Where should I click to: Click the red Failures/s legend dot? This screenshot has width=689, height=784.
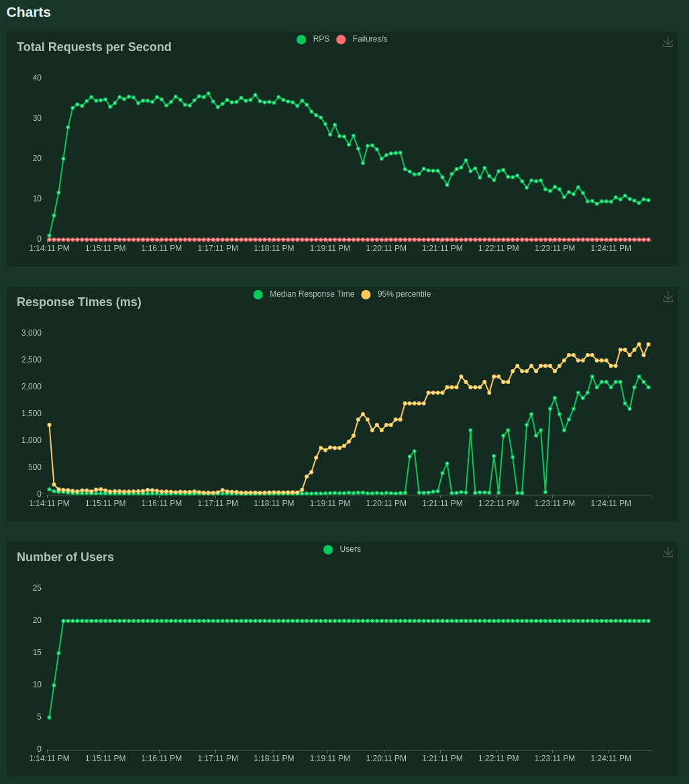(341, 39)
